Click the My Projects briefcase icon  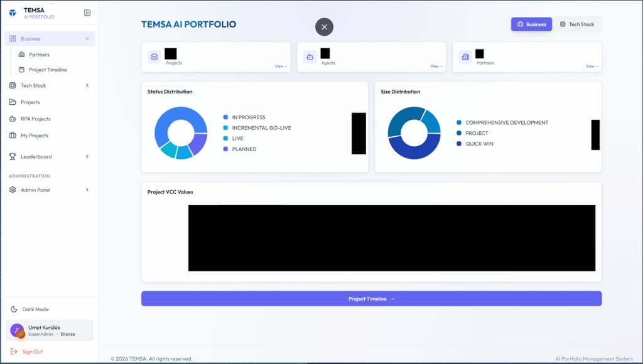(13, 136)
